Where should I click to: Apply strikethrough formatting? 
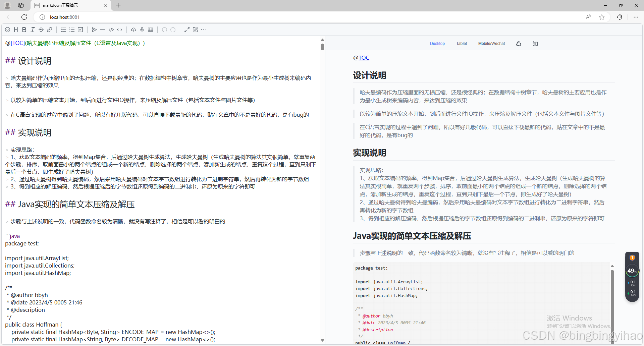click(x=41, y=30)
